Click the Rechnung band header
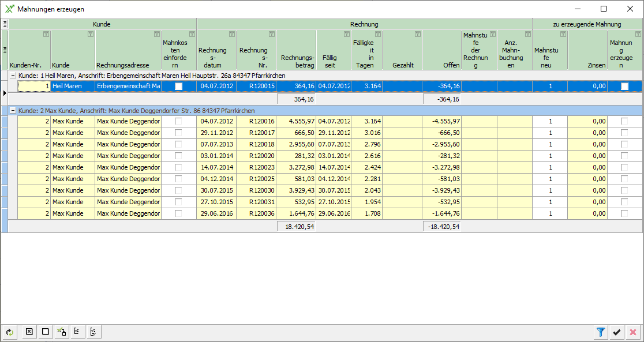644x342 pixels. (x=364, y=24)
